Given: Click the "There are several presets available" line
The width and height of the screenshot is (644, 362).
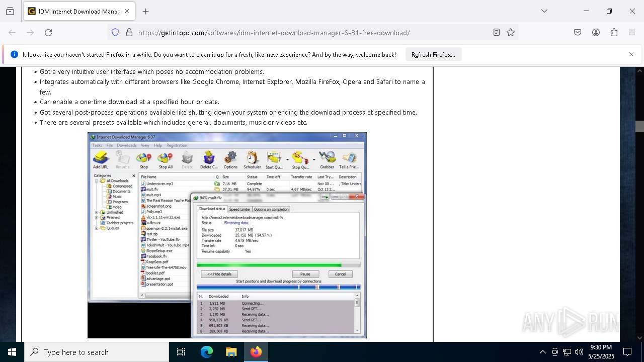Looking at the screenshot, I should tap(174, 122).
